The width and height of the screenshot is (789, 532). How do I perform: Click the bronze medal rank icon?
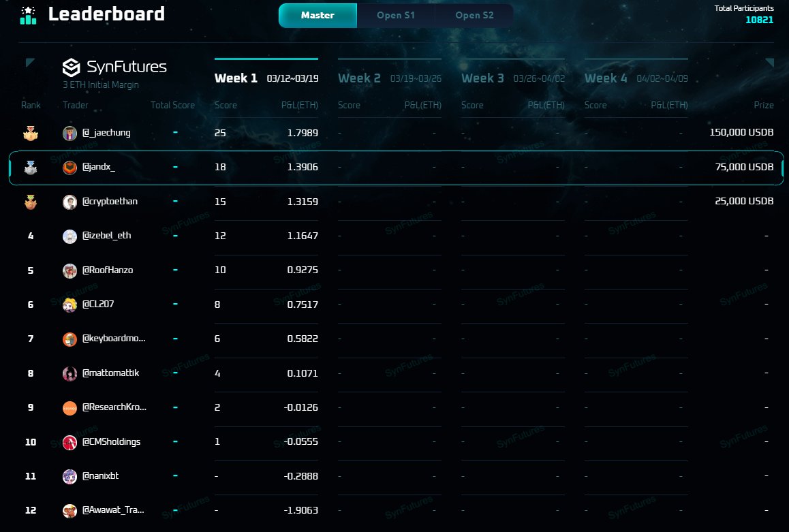pyautogui.click(x=31, y=202)
